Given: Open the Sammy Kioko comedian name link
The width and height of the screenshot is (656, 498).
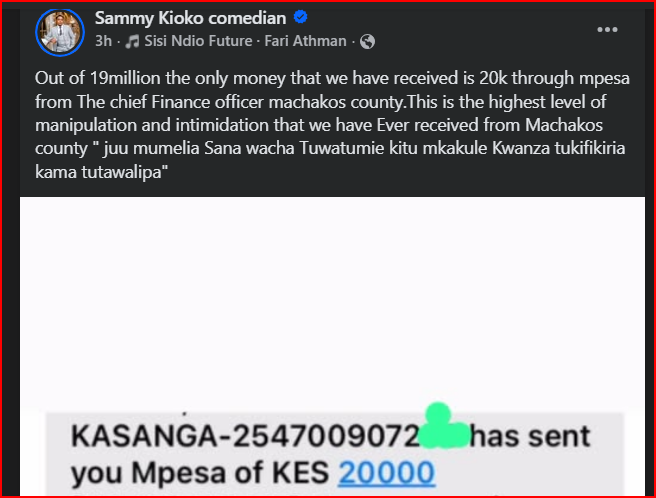Looking at the screenshot, I should [190, 18].
